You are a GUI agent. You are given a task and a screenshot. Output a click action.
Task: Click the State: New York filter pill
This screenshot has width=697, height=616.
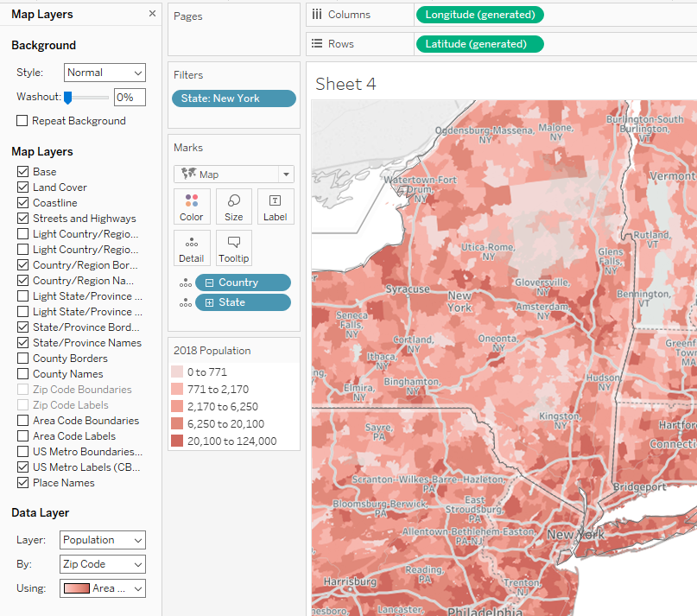234,98
